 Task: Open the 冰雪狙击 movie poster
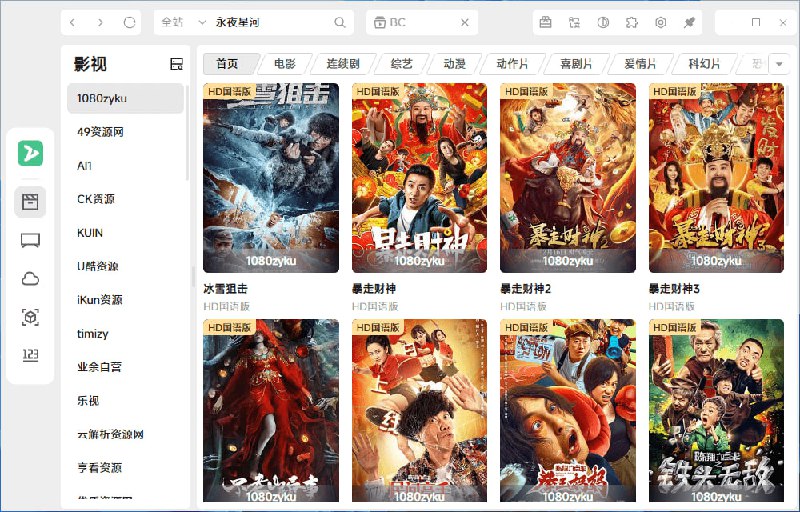270,177
